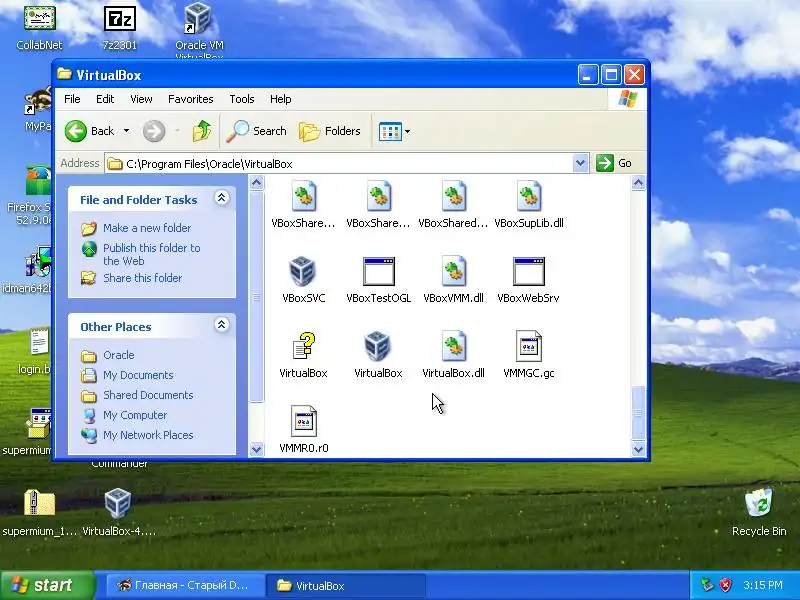Click task pane scrollbar down arrow
800x600 pixels.
tap(257, 449)
